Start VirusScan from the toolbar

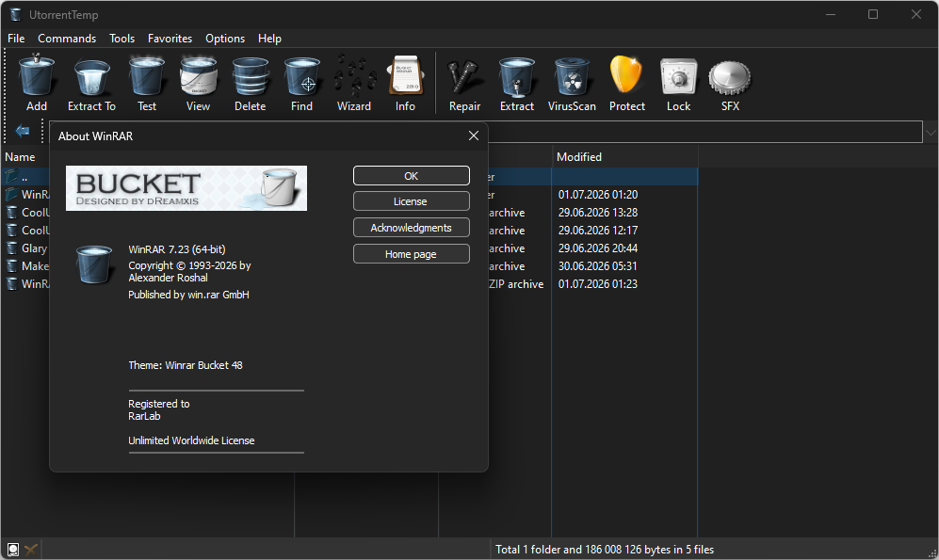(x=572, y=76)
